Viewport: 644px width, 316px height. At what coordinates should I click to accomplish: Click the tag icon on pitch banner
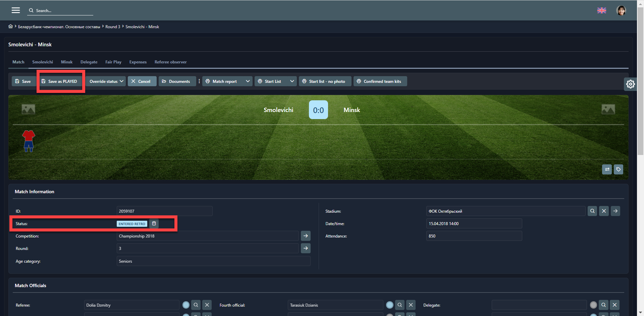click(x=618, y=169)
